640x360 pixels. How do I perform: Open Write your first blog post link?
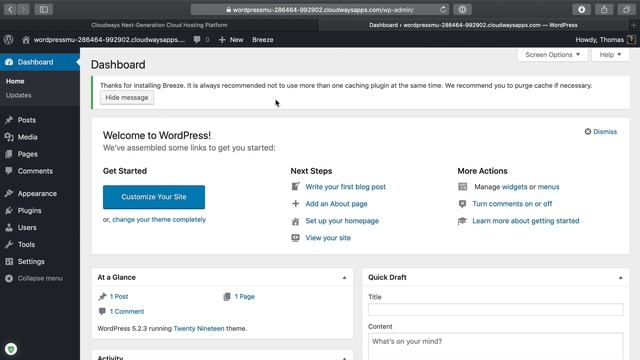(345, 187)
